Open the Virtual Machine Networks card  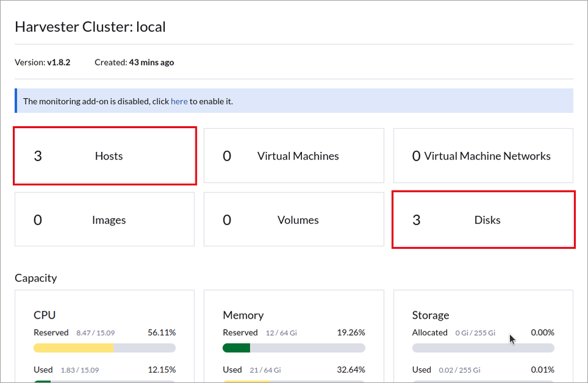point(483,156)
